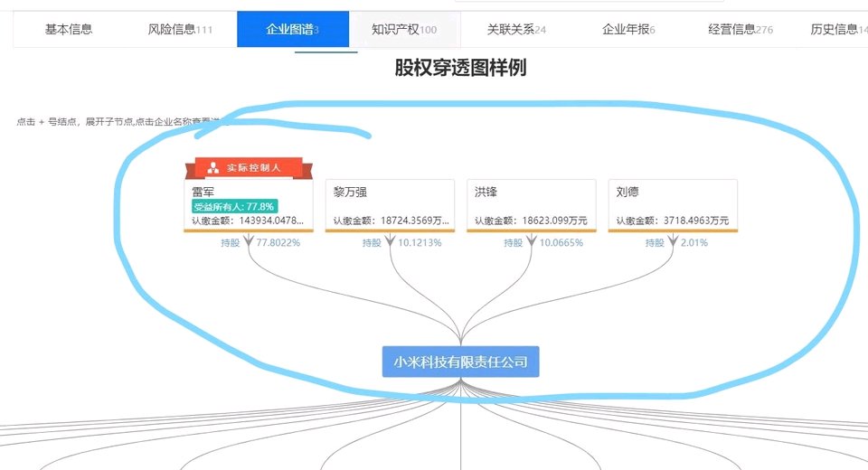Switch to 风险信息 tab
Viewport: 868px width, 470px height.
point(180,29)
